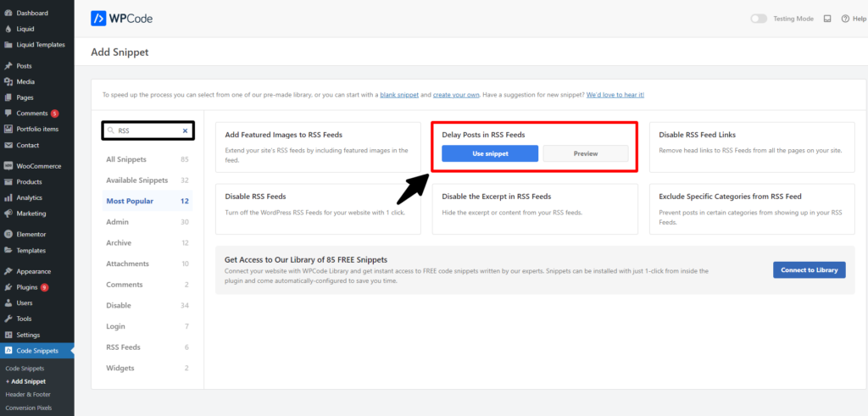
Task: Click the Media icon in sidebar
Action: (x=8, y=82)
